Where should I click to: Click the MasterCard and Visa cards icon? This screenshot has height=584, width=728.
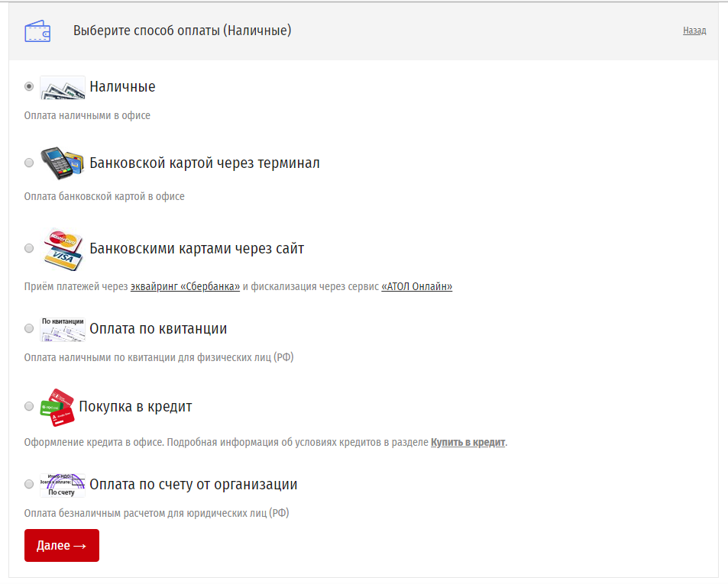[62, 248]
